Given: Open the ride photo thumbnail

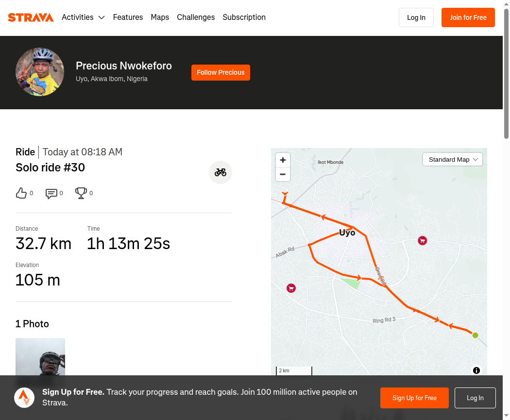Looking at the screenshot, I should pyautogui.click(x=40, y=356).
